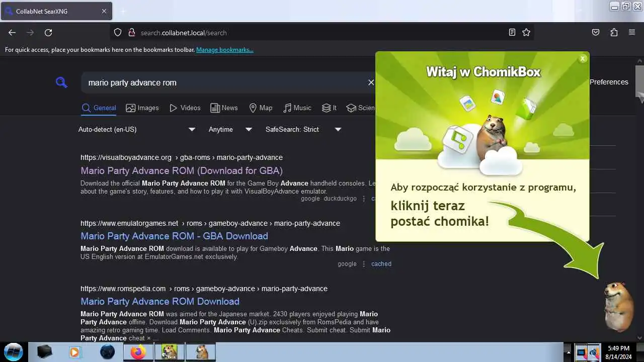Click the Witaj w ChomikBox heading
The height and width of the screenshot is (362, 644).
click(x=484, y=72)
